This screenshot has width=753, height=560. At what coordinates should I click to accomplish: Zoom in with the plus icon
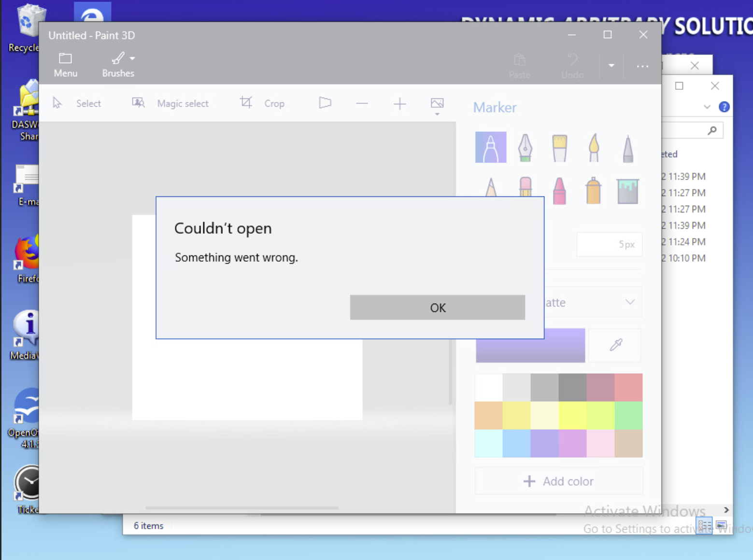(x=400, y=103)
